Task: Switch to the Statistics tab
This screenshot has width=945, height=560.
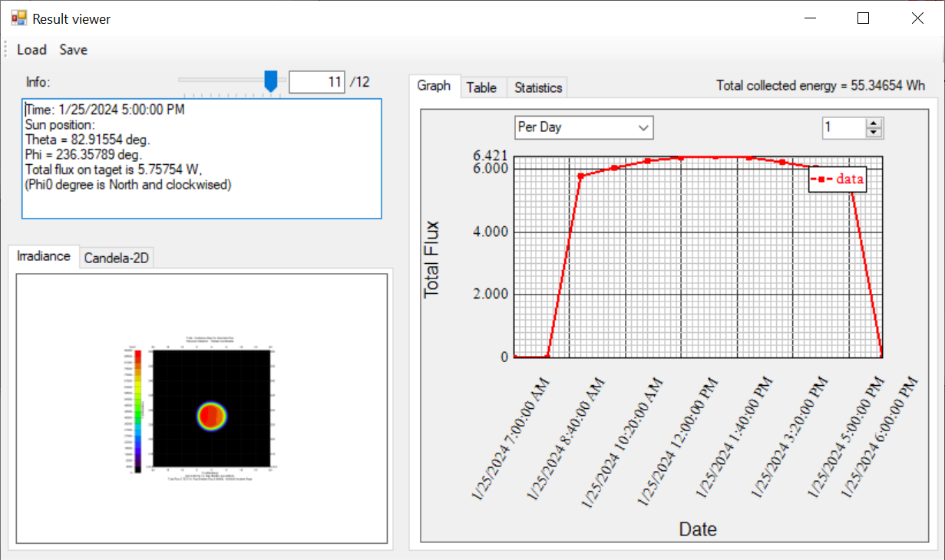Action: (x=537, y=87)
